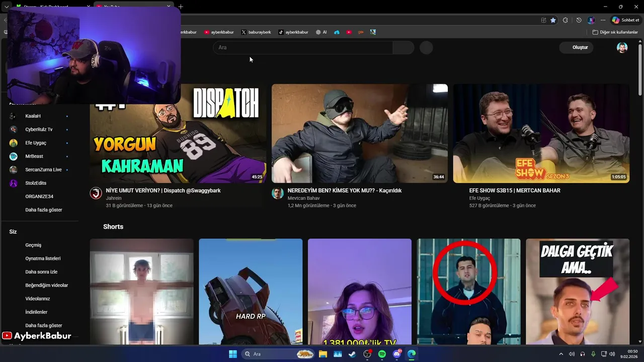
Task: Open the AI bookmark in favorites bar
Action: [x=321, y=32]
